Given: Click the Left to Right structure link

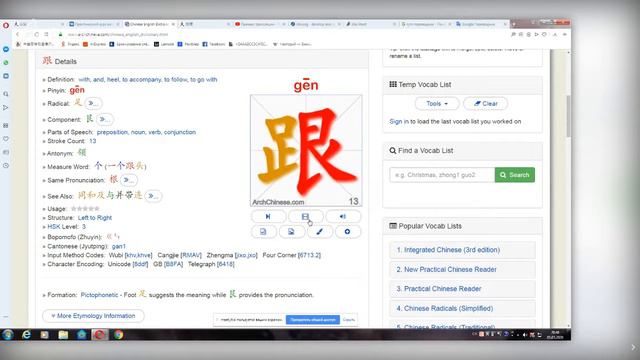Looking at the screenshot, I should coord(95,218).
